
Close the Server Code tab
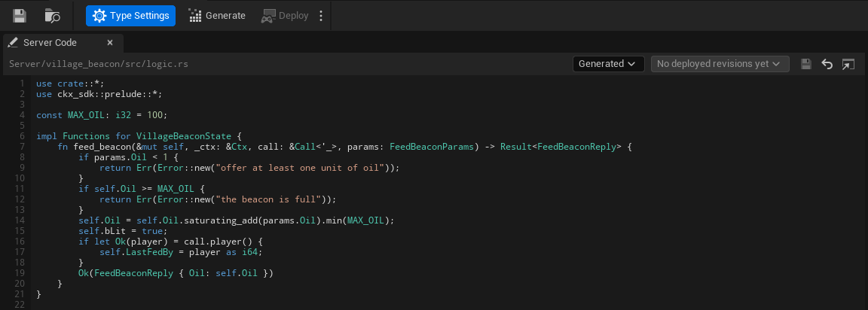pyautogui.click(x=109, y=43)
